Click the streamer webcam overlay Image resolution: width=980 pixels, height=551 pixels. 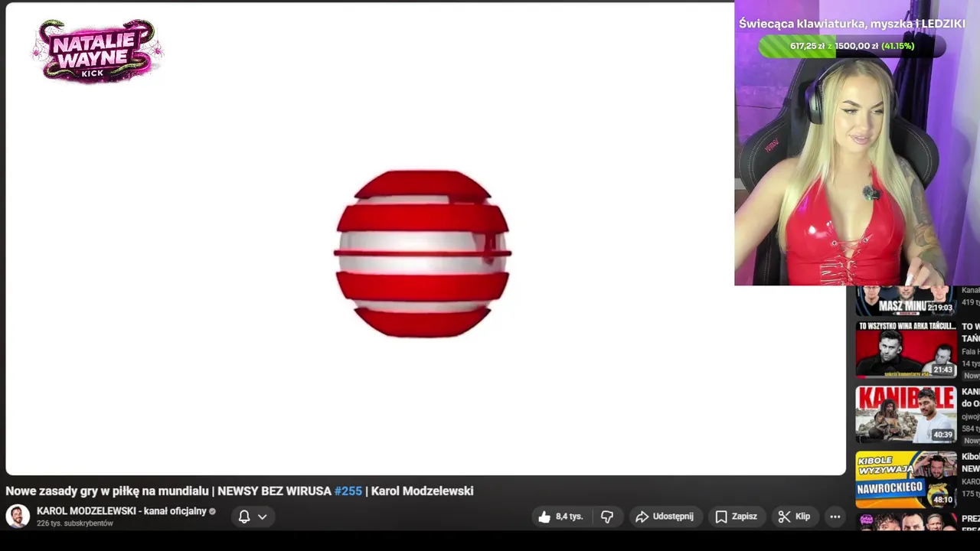pos(857,143)
